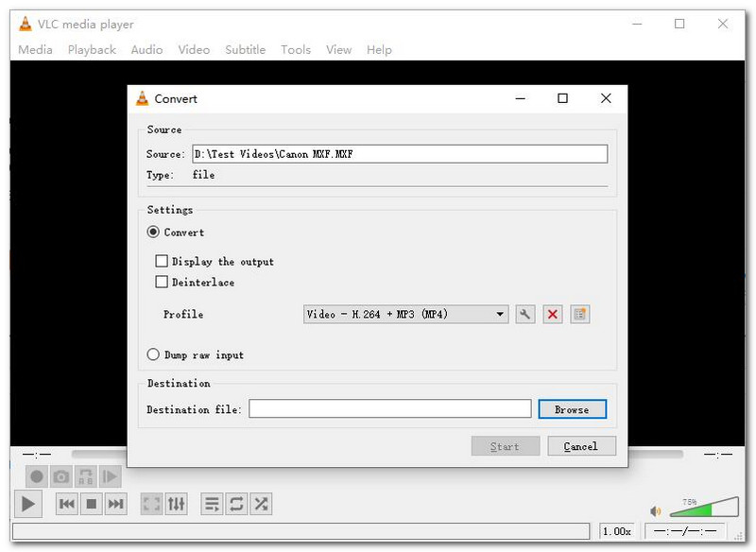Edit selected profile with wrench icon
756x552 pixels.
click(x=524, y=315)
